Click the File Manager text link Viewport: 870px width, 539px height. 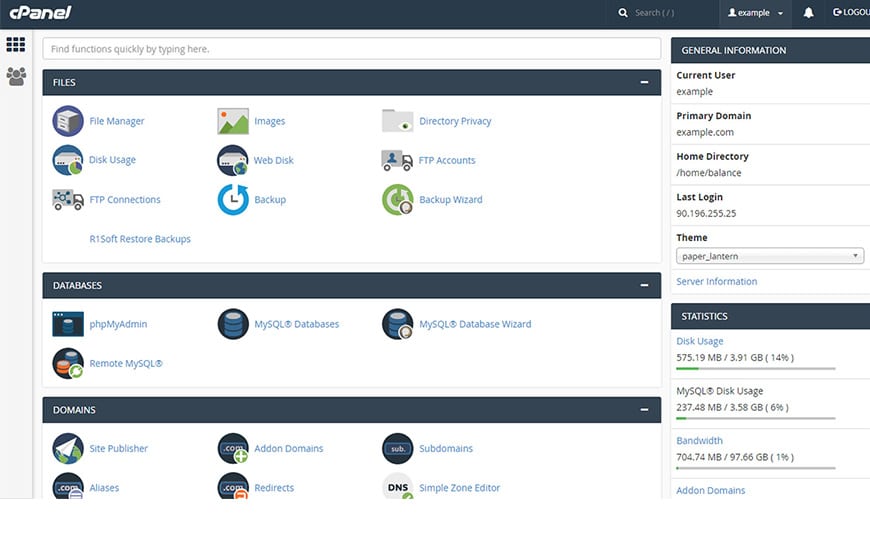pos(117,121)
